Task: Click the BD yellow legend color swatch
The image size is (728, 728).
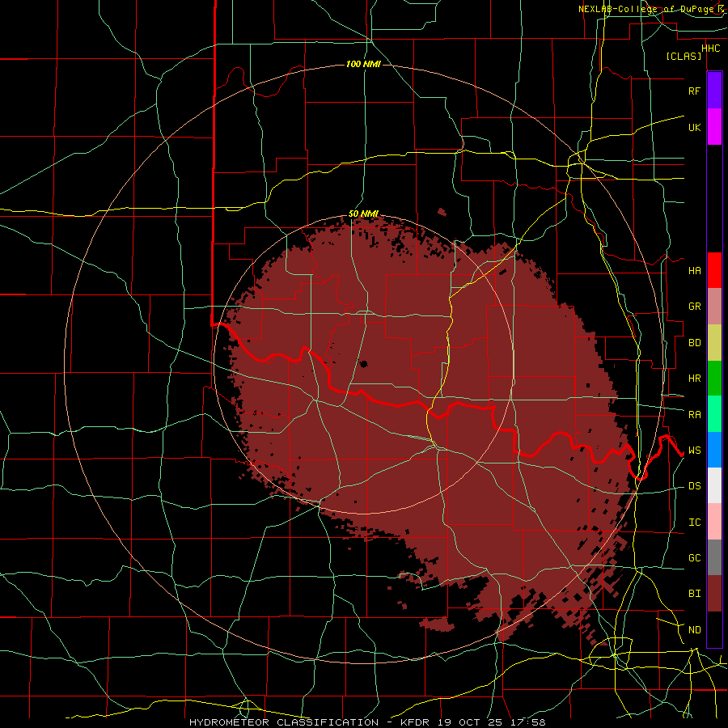Action: click(x=714, y=343)
